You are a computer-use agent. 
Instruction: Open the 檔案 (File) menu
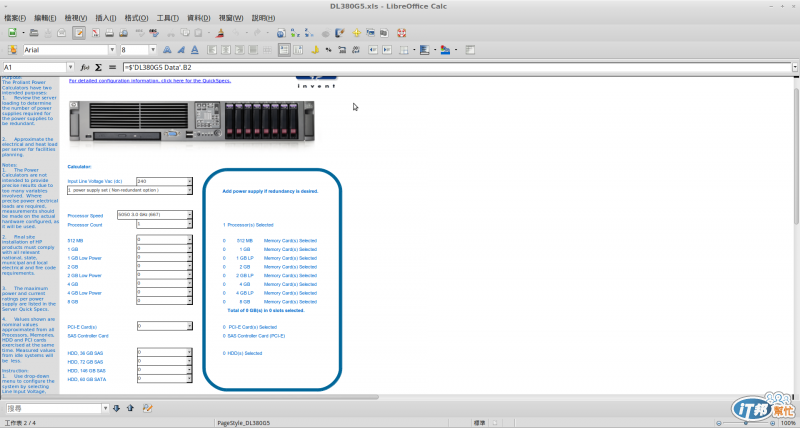(x=15, y=18)
